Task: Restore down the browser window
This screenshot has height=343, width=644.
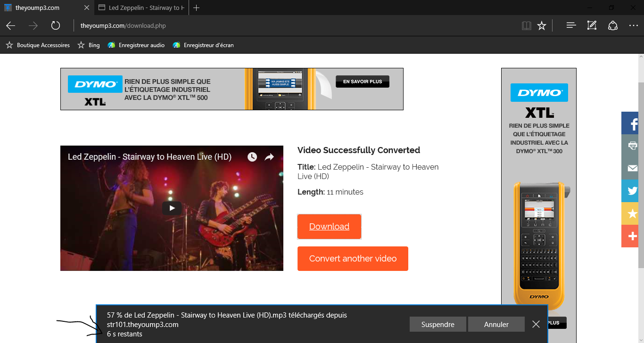Action: click(x=611, y=8)
